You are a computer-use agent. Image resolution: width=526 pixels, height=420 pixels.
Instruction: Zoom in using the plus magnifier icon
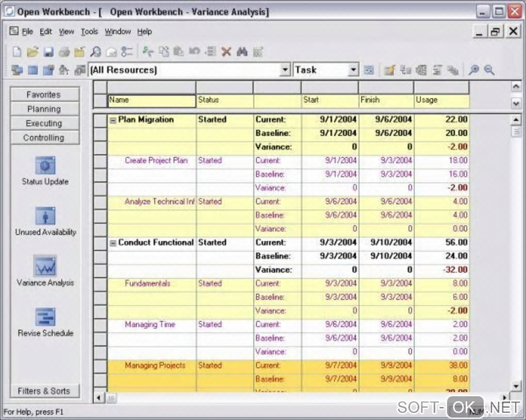click(x=473, y=70)
